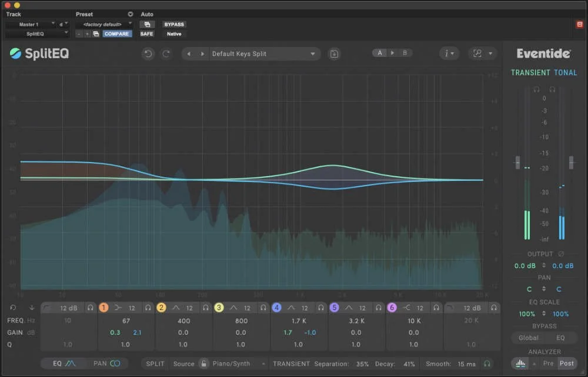The width and height of the screenshot is (588, 377).
Task: Click the save preset icon beside preset name
Action: (x=333, y=53)
